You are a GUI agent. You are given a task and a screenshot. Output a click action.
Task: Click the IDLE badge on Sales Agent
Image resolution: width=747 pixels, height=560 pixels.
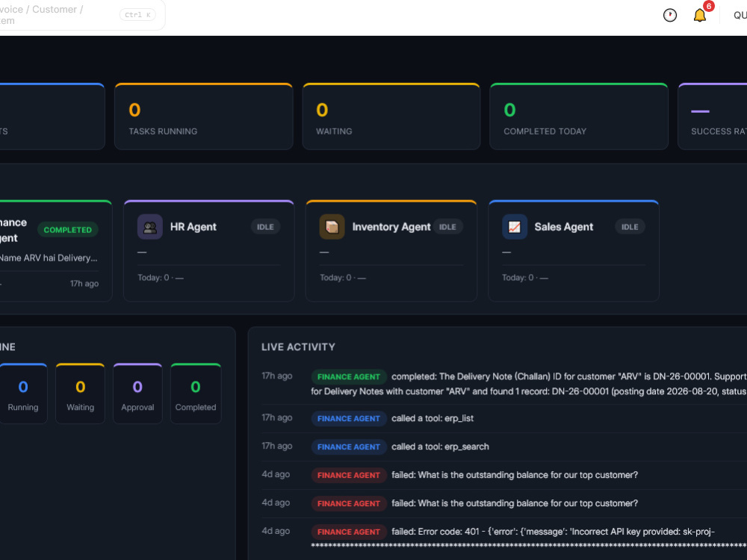tap(630, 227)
